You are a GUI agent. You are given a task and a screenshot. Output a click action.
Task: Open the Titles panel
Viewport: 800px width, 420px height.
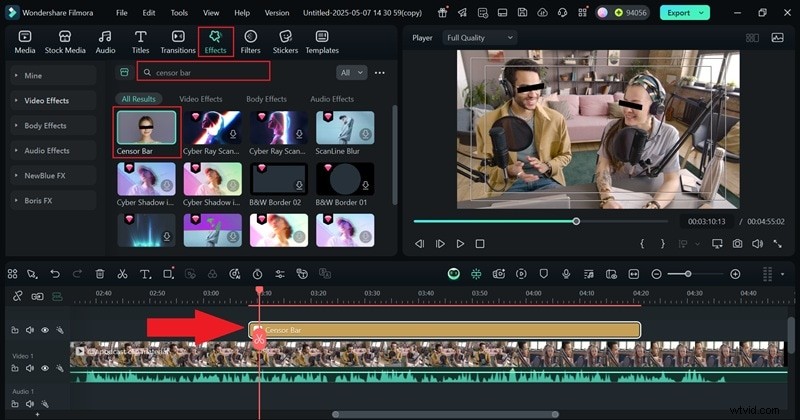tap(140, 42)
